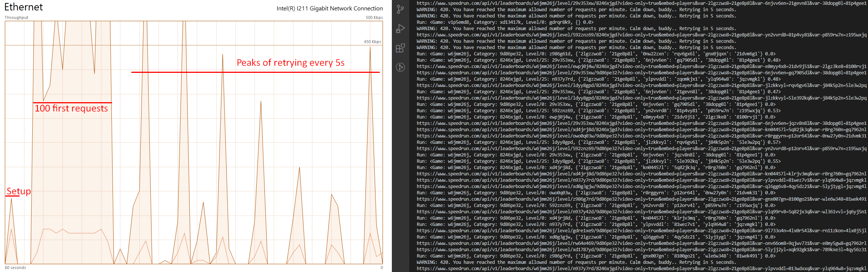The image size is (868, 272).
Task: Click the URL containing level/xd1787yd/9d86pe32
Action: click(642, 250)
